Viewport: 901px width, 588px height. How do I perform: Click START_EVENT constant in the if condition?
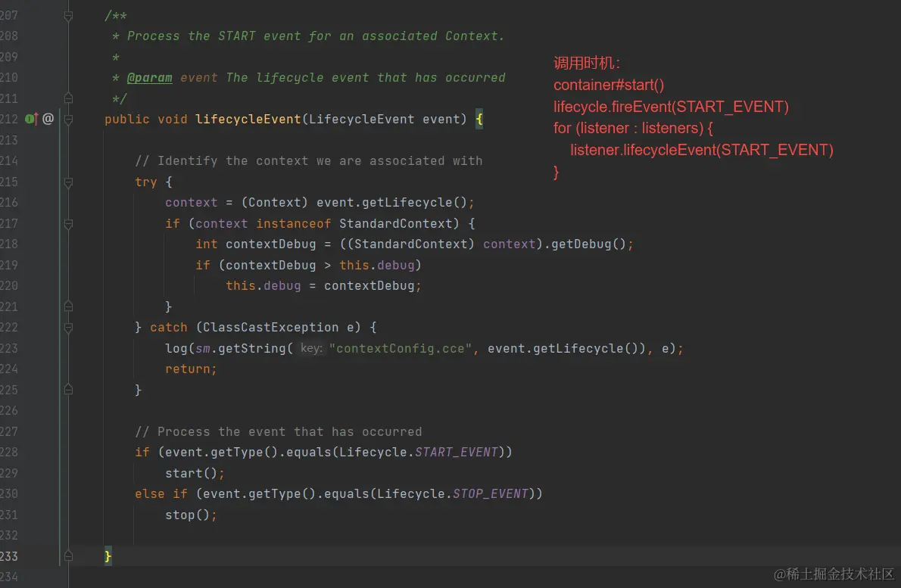[457, 452]
